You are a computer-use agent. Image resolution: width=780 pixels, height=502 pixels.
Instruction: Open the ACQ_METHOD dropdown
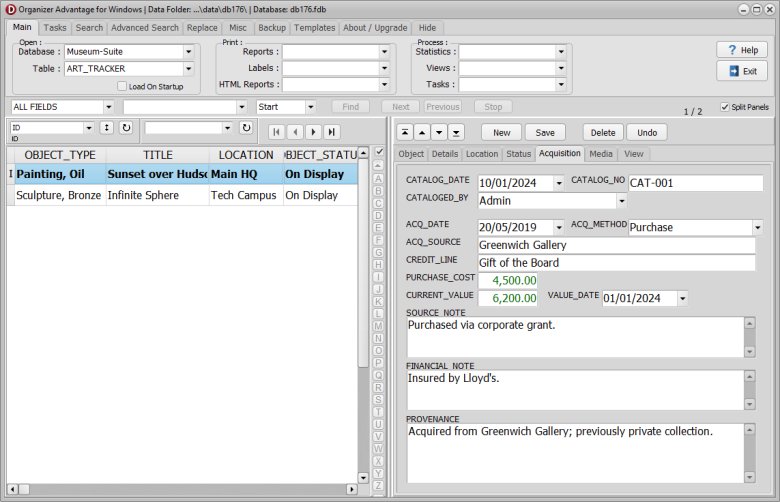click(757, 228)
